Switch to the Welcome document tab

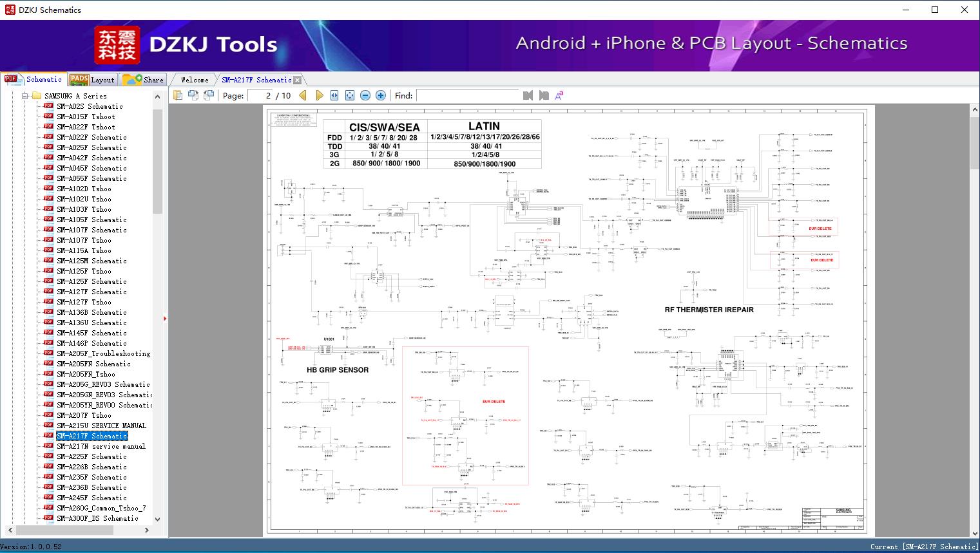(x=194, y=80)
